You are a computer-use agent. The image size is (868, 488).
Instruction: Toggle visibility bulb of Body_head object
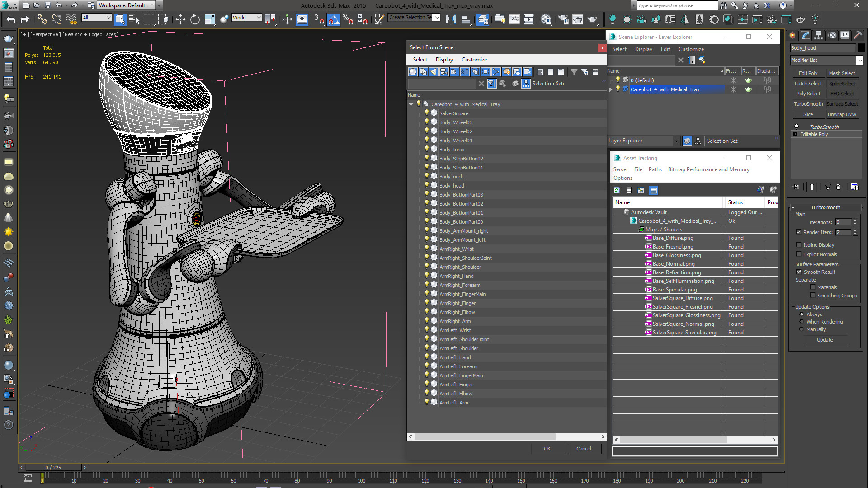pos(426,185)
